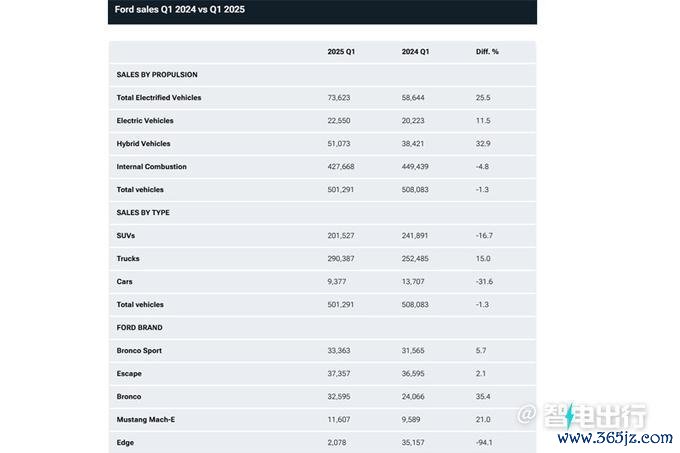The width and height of the screenshot is (680, 453).
Task: Click the value 290,387
Action: [x=341, y=258]
